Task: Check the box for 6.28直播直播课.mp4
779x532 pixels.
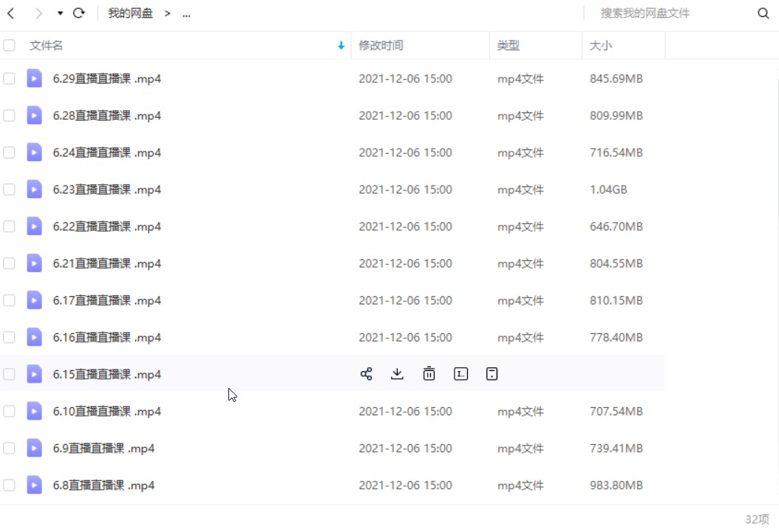Action: (9, 115)
